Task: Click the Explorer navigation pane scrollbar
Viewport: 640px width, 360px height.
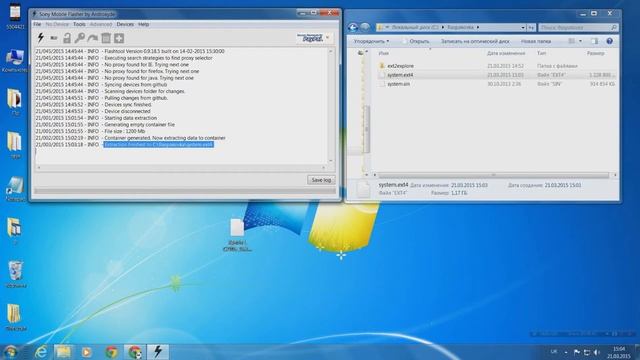Action: (366, 129)
